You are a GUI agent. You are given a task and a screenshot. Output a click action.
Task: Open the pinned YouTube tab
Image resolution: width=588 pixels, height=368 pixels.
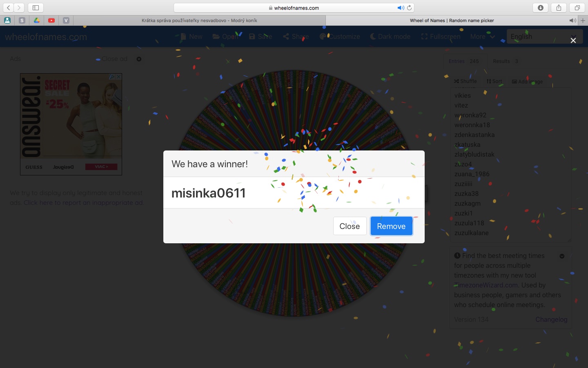[51, 20]
